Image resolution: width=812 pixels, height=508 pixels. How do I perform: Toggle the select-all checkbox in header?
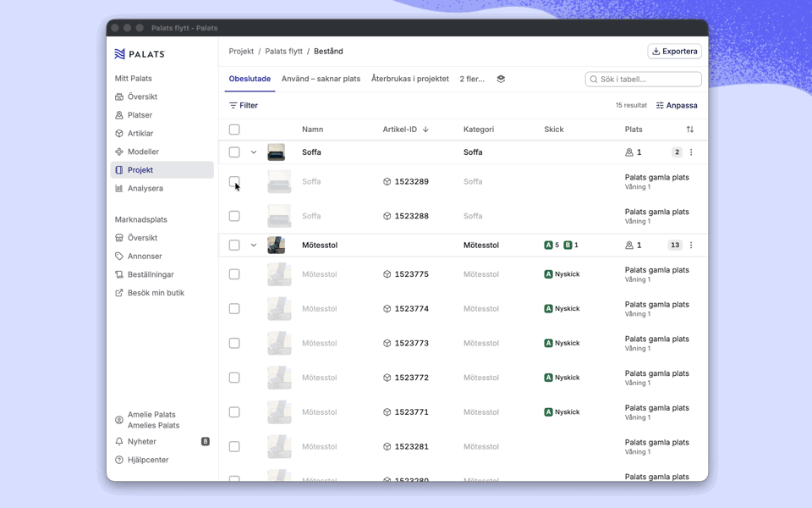tap(234, 130)
